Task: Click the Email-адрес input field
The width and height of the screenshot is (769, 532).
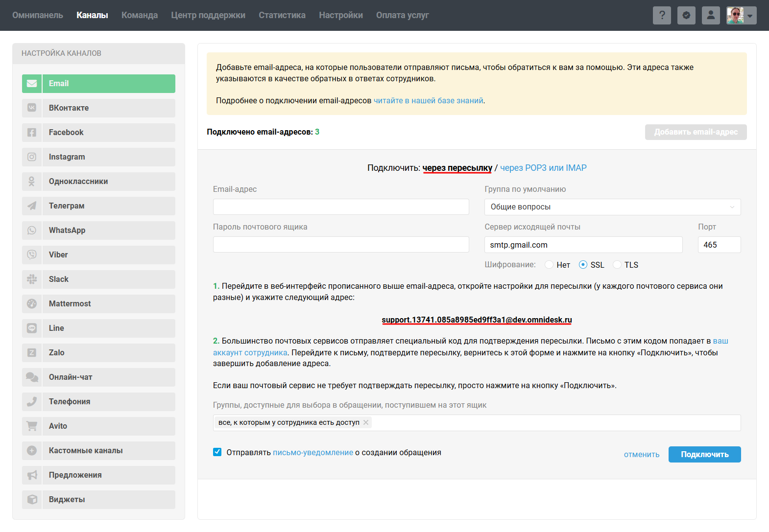Action: click(341, 207)
